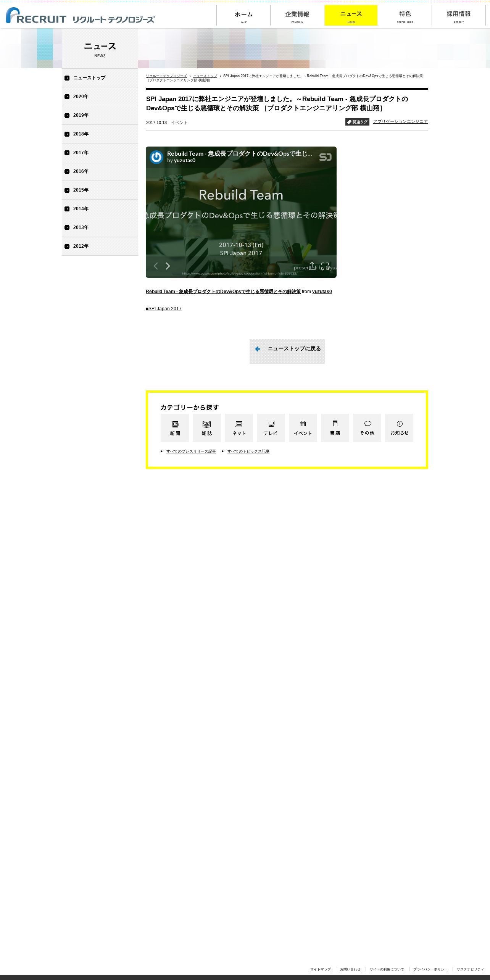
Task: Select 雑誌 category icon
Action: coord(207,428)
